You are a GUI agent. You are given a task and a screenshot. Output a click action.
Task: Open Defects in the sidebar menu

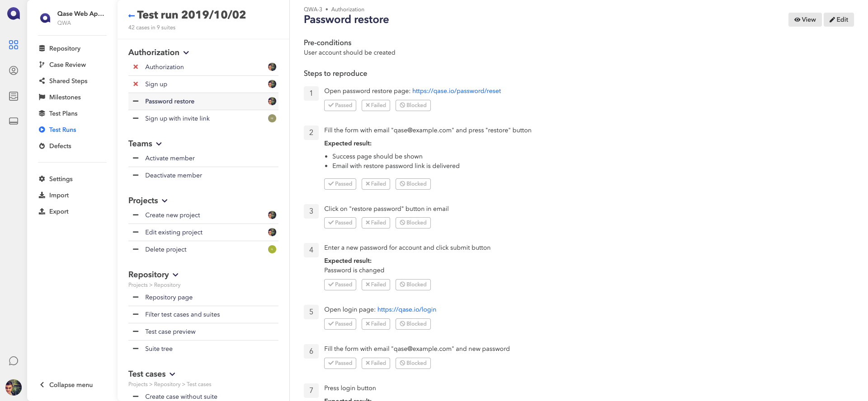[60, 146]
